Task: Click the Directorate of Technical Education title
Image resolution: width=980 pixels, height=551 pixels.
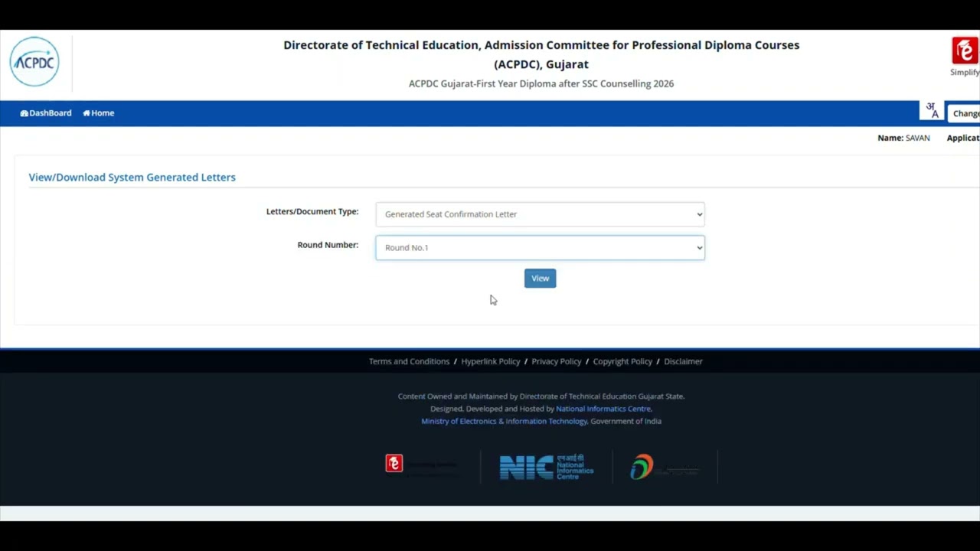Action: (x=541, y=54)
